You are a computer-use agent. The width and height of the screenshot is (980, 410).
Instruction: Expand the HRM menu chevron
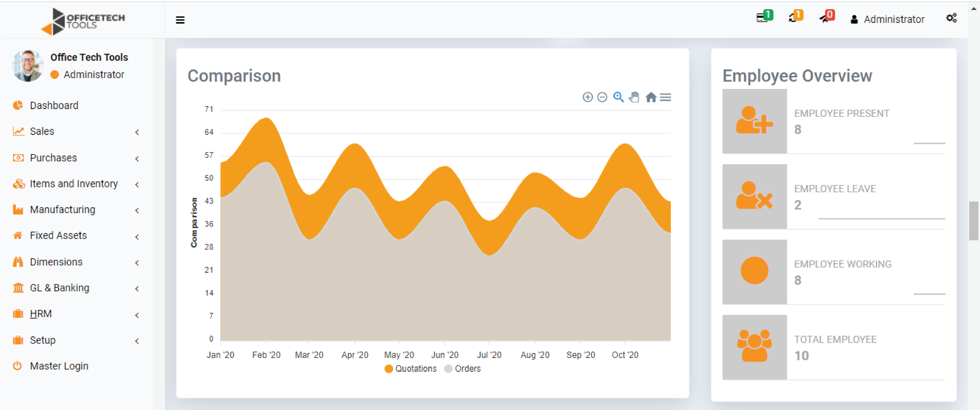[137, 316]
